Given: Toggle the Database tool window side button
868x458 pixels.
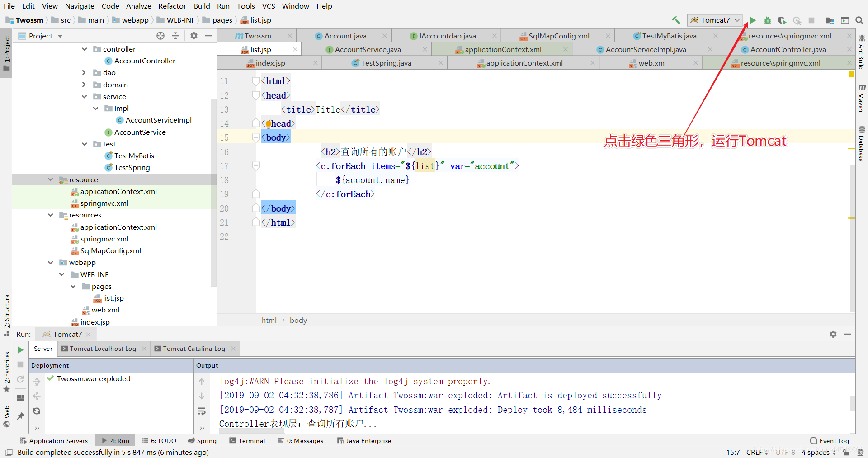Looking at the screenshot, I should point(862,143).
